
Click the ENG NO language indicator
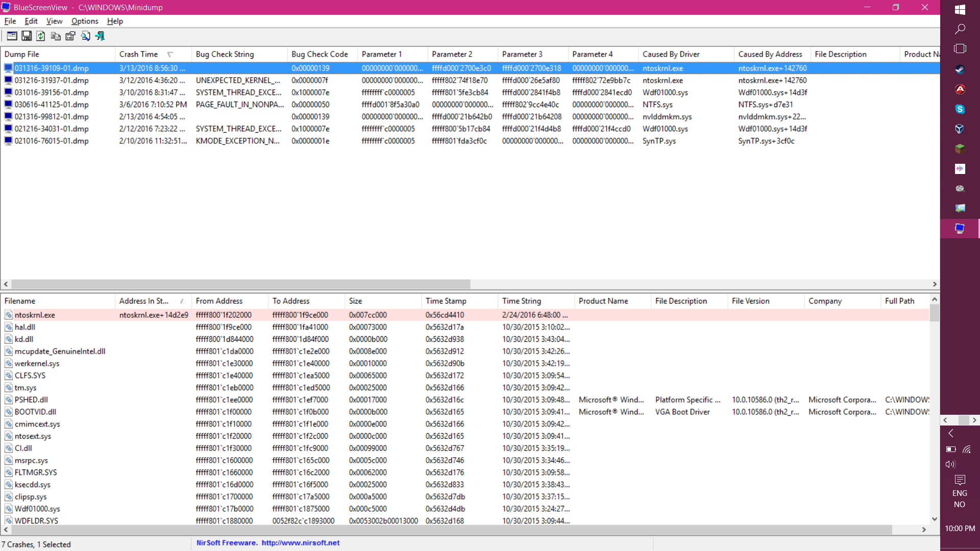pyautogui.click(x=960, y=499)
